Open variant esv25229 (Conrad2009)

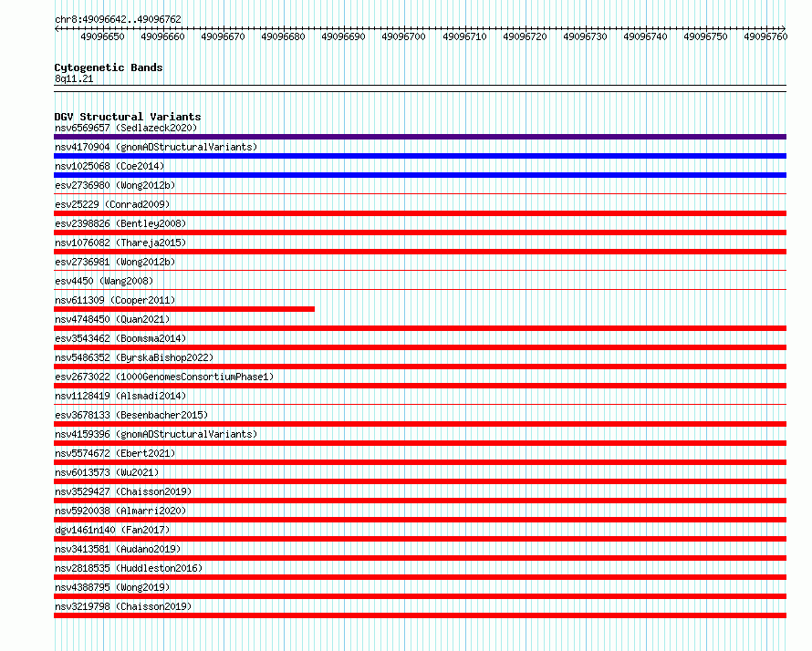pos(112,204)
